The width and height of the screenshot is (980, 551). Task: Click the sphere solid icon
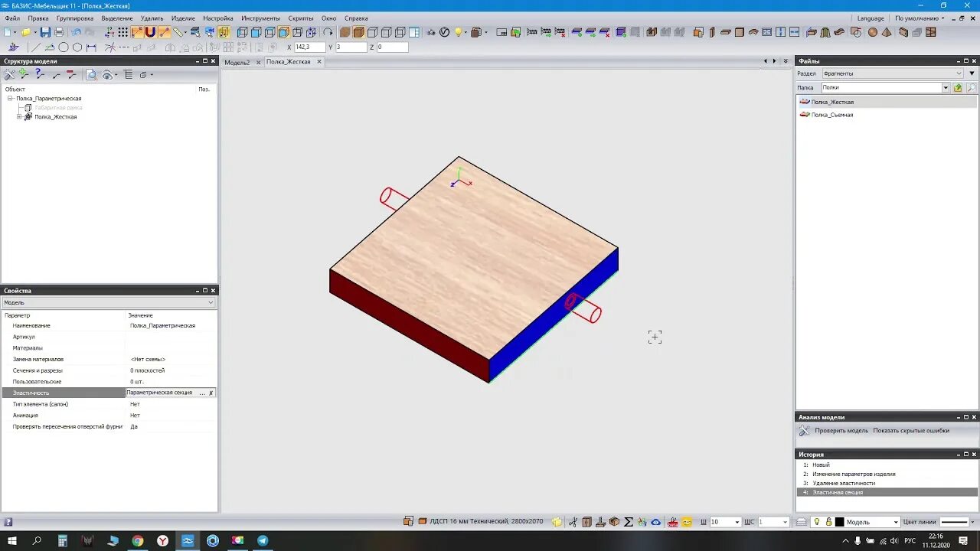pyautogui.click(x=872, y=32)
